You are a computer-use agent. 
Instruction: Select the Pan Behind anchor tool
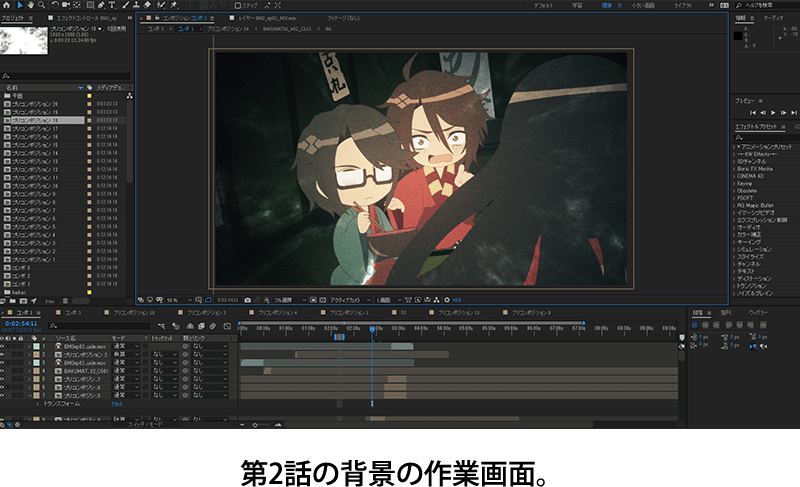pos(77,5)
